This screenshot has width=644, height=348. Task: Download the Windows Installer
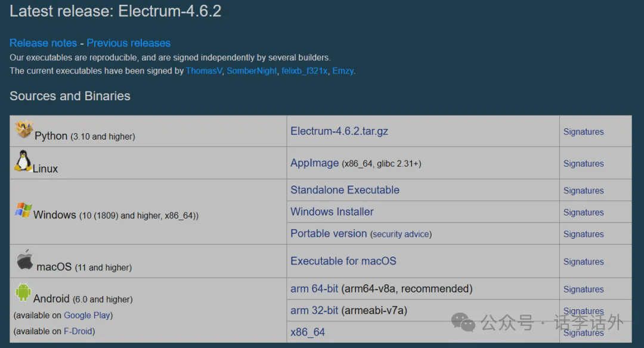pos(332,212)
